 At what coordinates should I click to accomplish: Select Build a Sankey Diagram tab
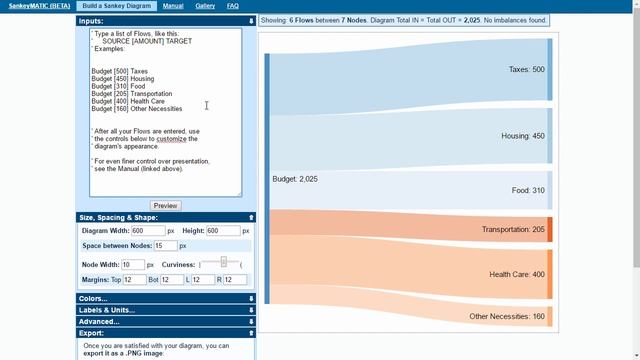[117, 6]
